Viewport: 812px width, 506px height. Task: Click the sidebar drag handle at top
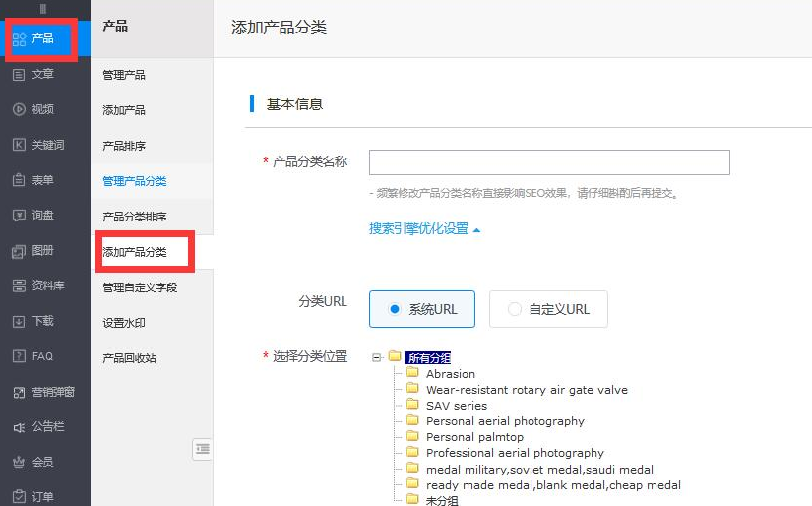(43, 8)
